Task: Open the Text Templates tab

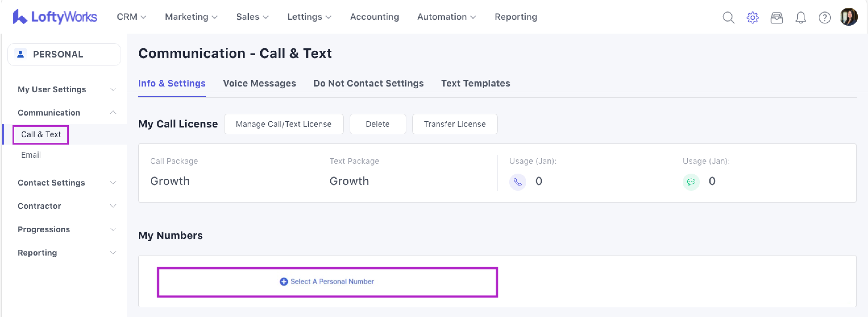Action: click(475, 83)
